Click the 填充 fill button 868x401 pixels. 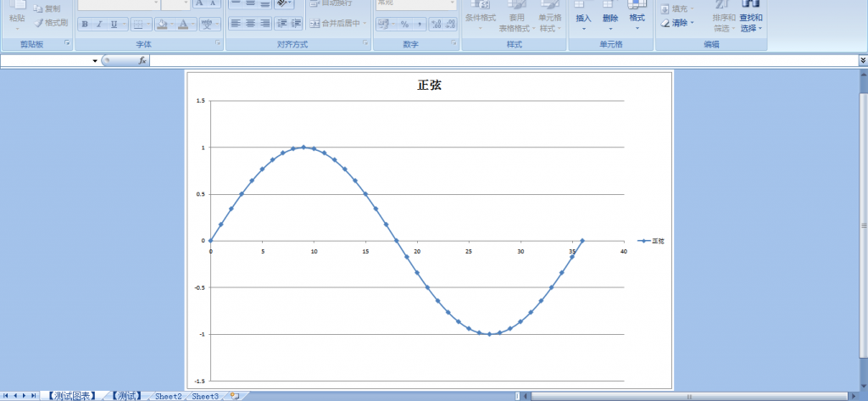tap(677, 8)
